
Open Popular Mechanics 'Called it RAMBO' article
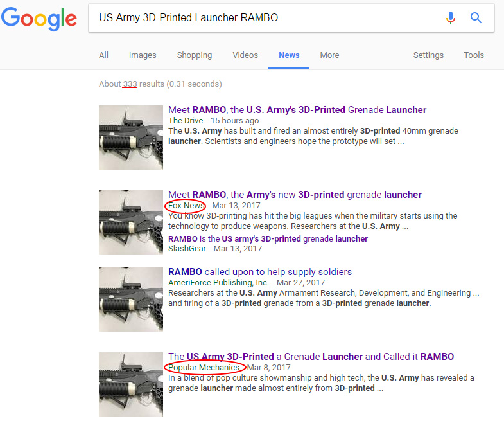click(311, 357)
